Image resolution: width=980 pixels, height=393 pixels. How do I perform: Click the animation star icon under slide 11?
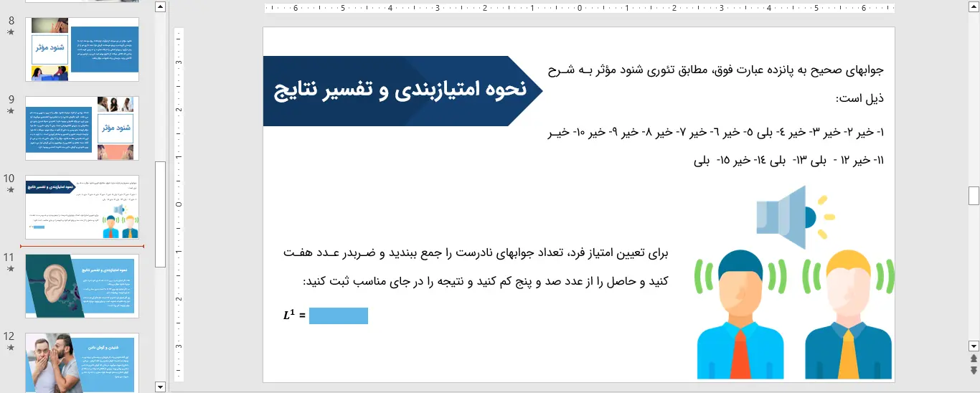click(10, 269)
